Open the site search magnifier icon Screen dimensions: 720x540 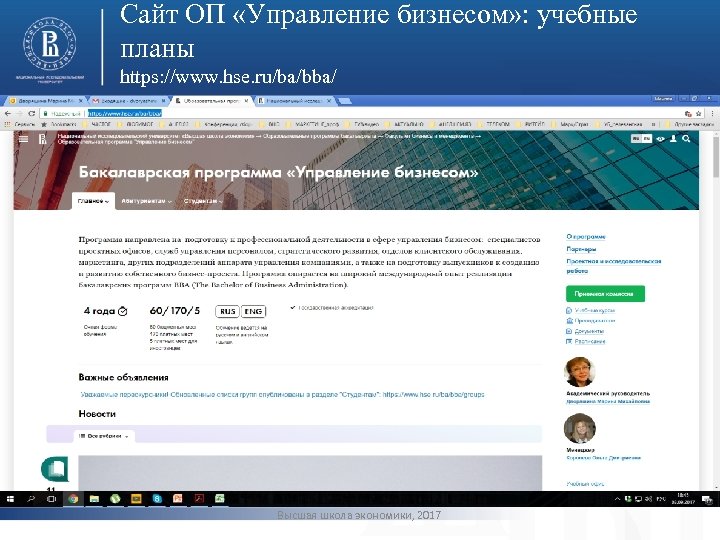point(686,139)
